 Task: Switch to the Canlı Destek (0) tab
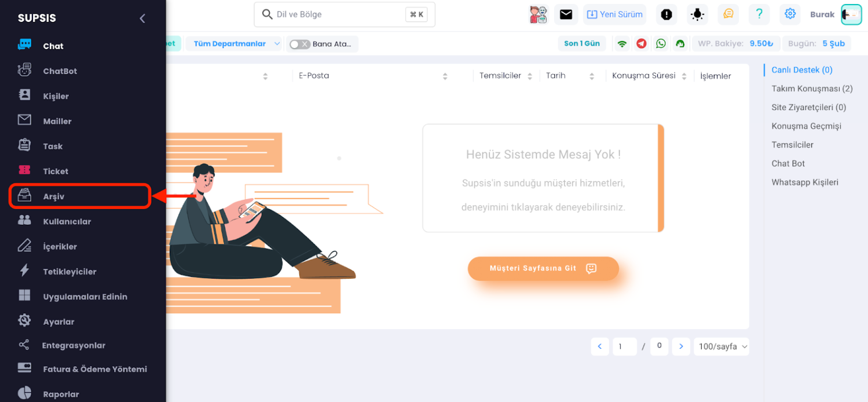(x=802, y=70)
